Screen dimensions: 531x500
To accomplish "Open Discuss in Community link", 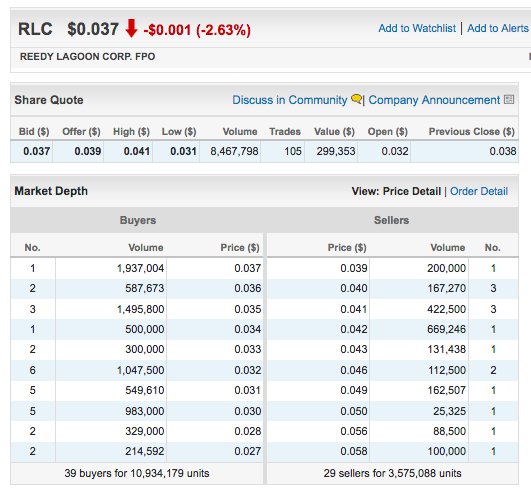I will click(x=290, y=100).
